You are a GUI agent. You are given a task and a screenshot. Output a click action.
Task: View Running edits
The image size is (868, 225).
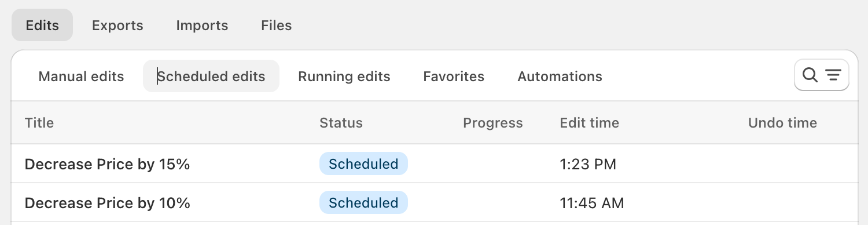pos(344,77)
